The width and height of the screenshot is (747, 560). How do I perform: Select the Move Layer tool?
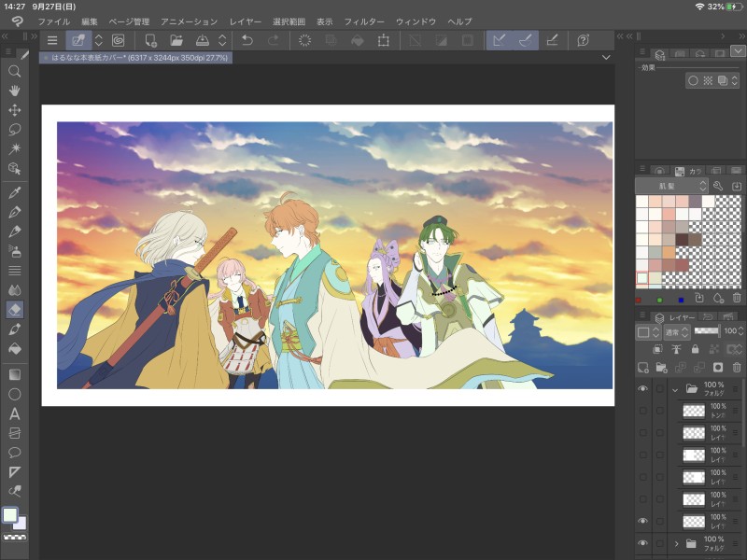[14, 110]
